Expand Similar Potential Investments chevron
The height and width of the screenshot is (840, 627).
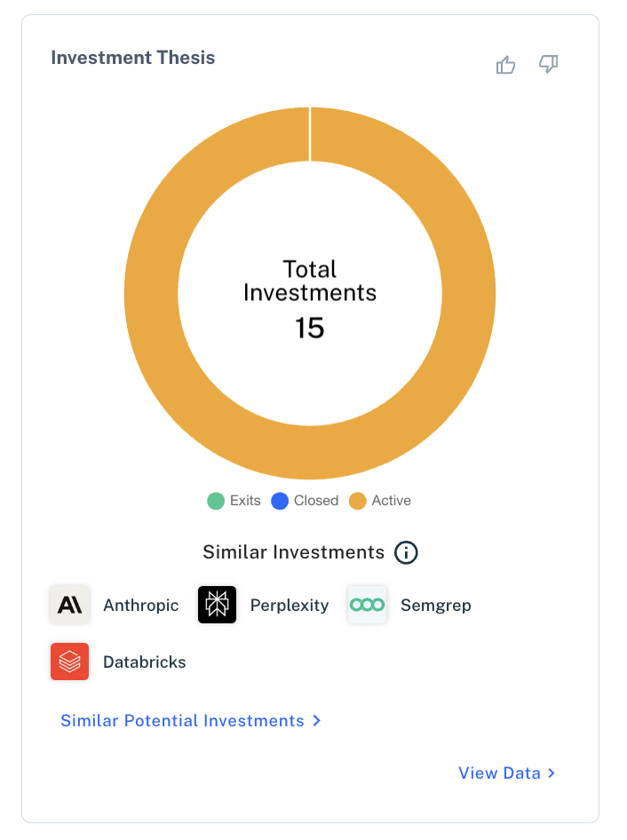pos(317,721)
